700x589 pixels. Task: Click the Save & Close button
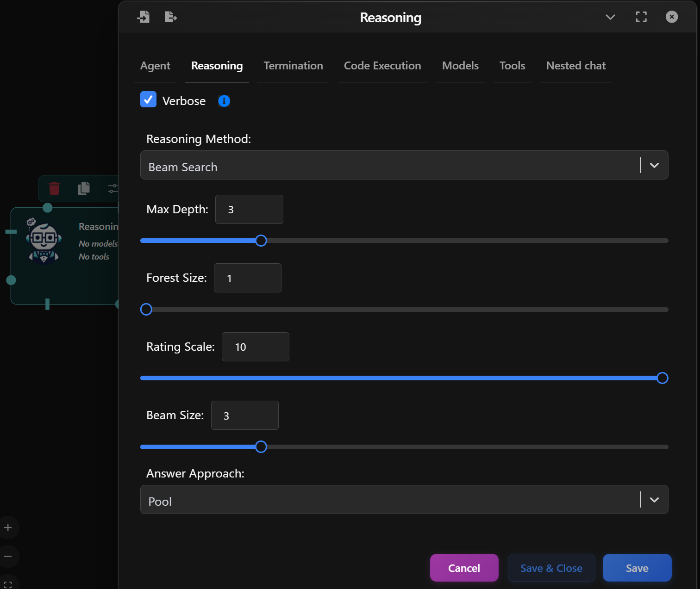coord(551,568)
